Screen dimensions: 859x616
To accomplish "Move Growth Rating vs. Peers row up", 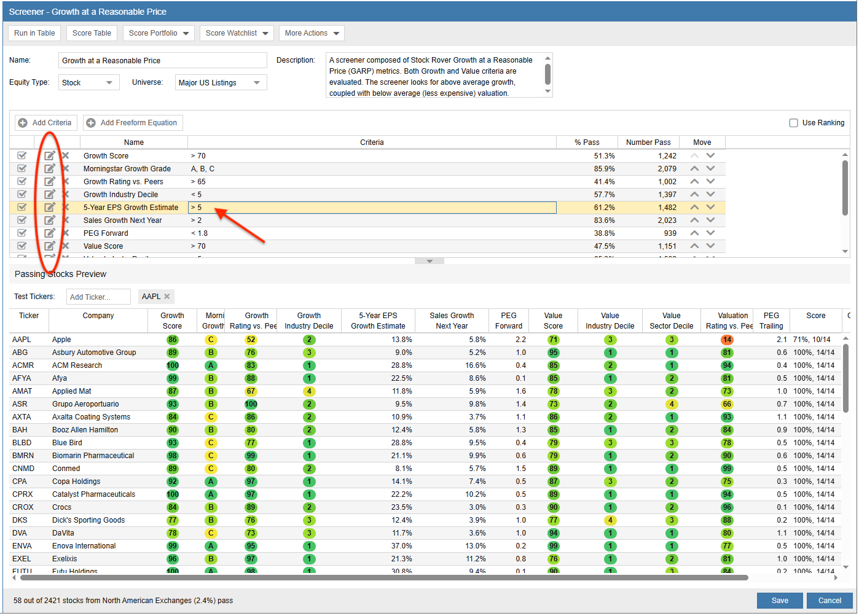I will [694, 182].
